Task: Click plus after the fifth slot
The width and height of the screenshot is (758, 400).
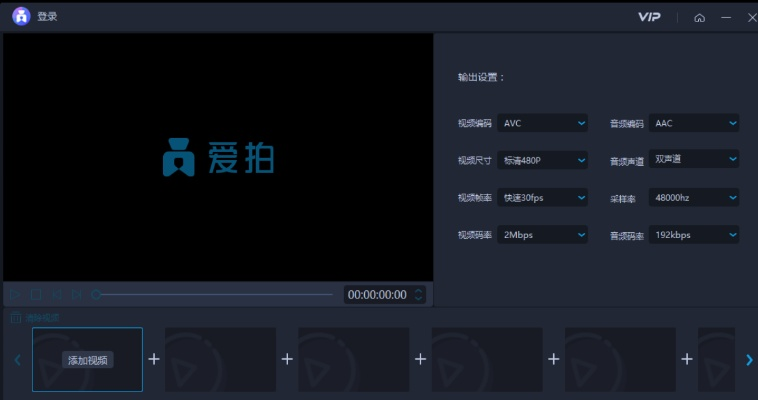Action: [x=687, y=359]
